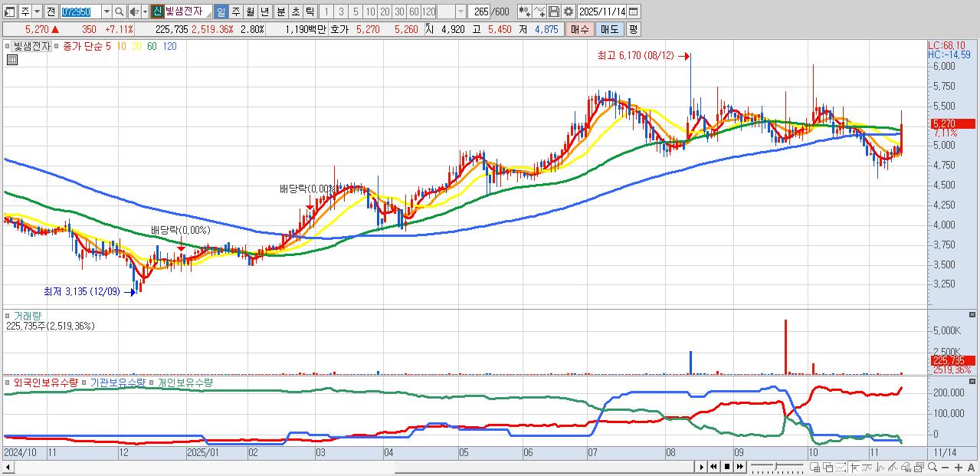The height and width of the screenshot is (476, 980).
Task: Toggle the 기관보유수량 indicator marker
Action: pos(84,382)
